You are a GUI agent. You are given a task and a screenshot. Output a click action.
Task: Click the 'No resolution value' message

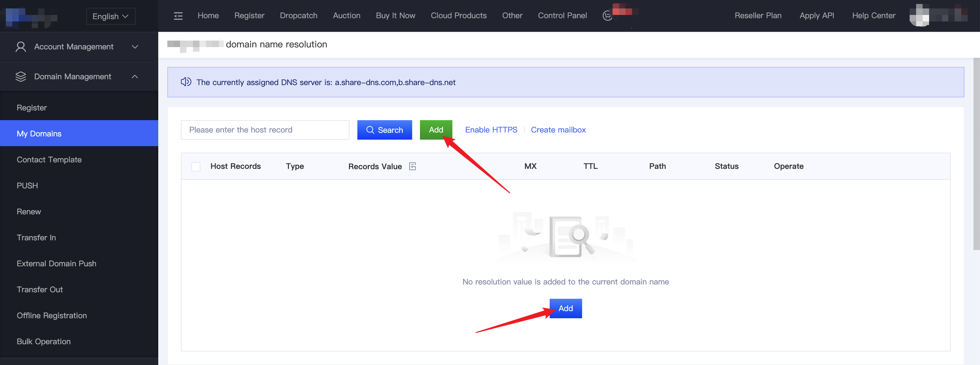pyautogui.click(x=565, y=282)
